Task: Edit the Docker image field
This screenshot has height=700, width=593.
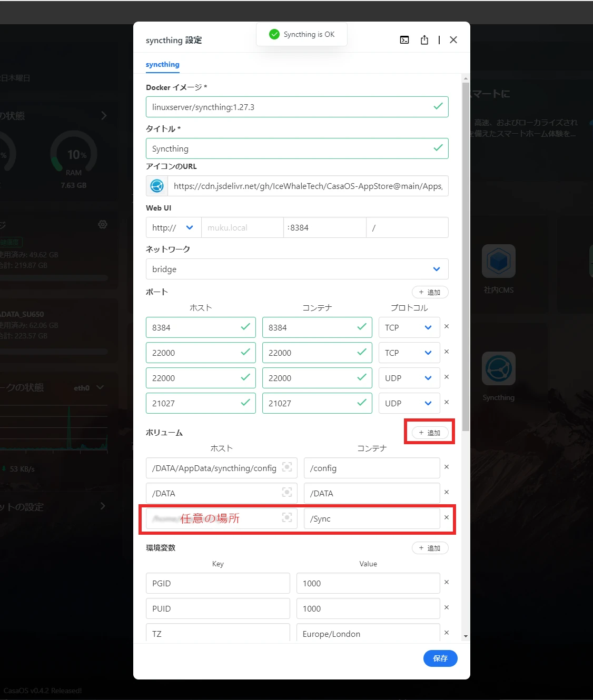Action: 297,107
